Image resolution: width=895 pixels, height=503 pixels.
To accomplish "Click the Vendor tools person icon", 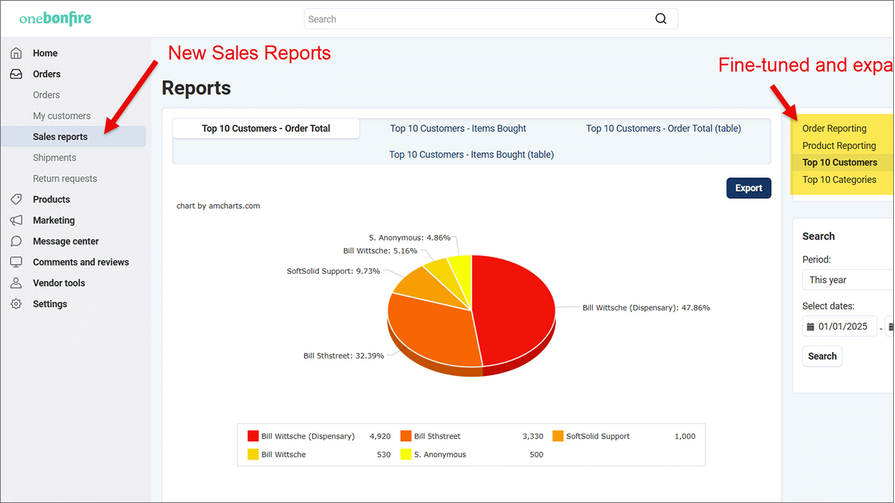I will [x=16, y=283].
